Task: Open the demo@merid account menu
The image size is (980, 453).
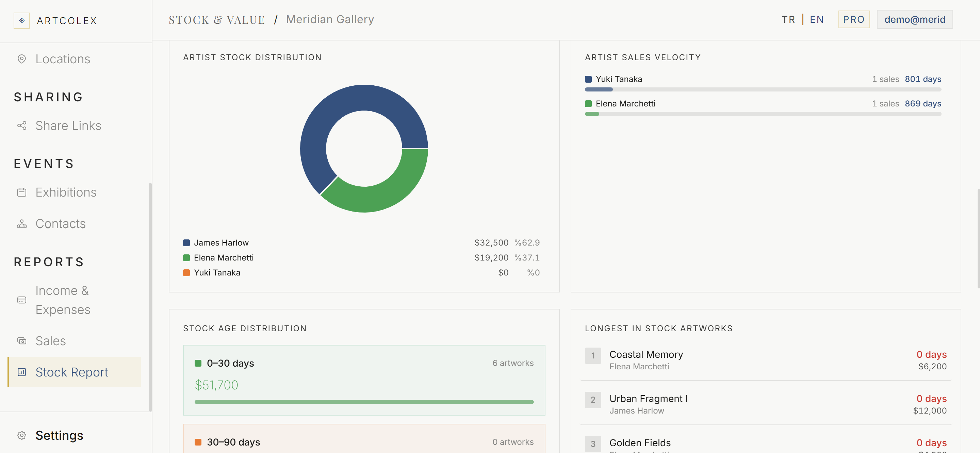Action: (x=915, y=19)
